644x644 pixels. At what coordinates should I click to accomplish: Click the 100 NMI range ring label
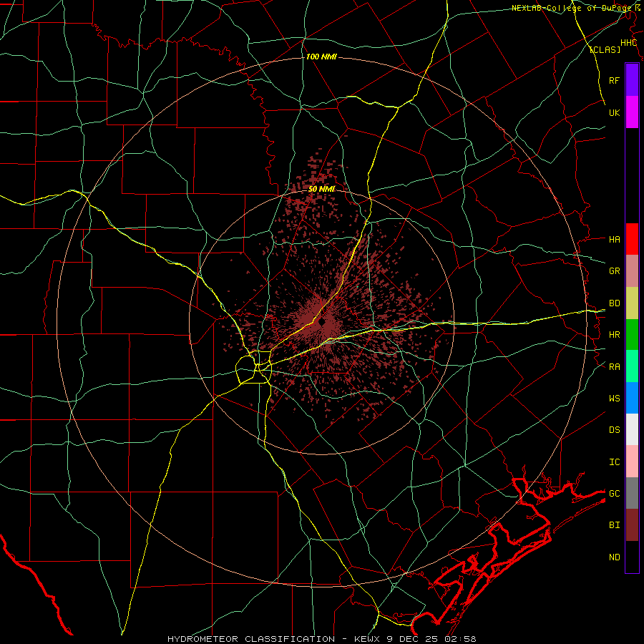pos(321,57)
